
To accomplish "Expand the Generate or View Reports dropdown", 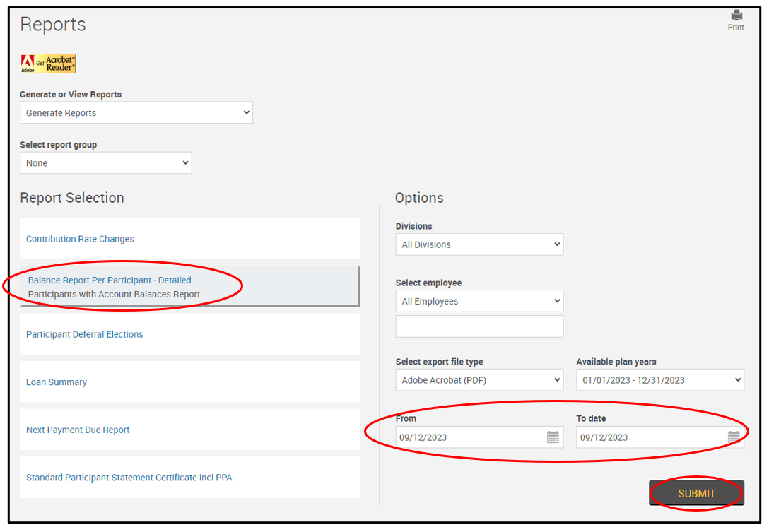I will pyautogui.click(x=136, y=113).
